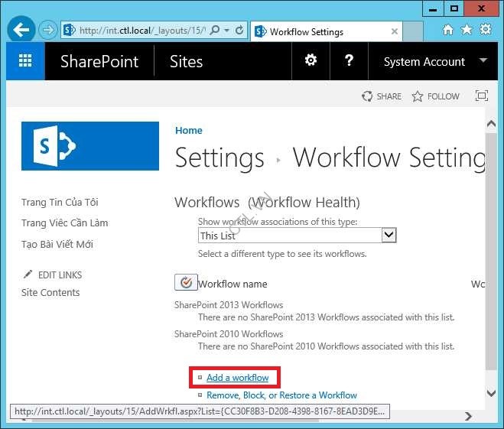Expand the This List workflow type dropdown

(389, 236)
